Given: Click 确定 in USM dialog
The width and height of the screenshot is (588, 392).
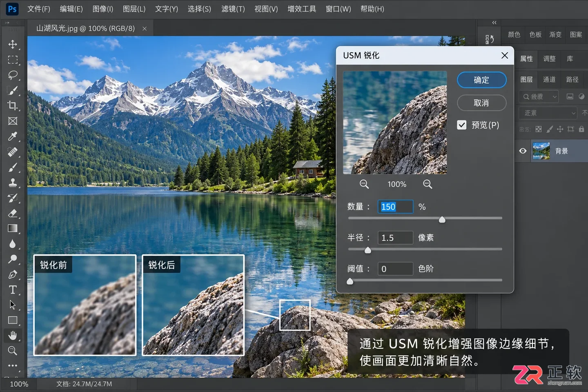Looking at the screenshot, I should point(481,80).
